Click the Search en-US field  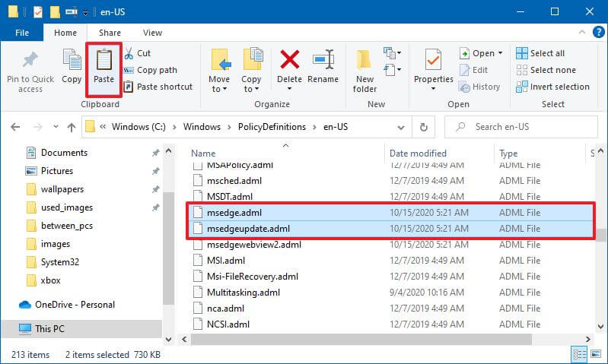pos(521,127)
